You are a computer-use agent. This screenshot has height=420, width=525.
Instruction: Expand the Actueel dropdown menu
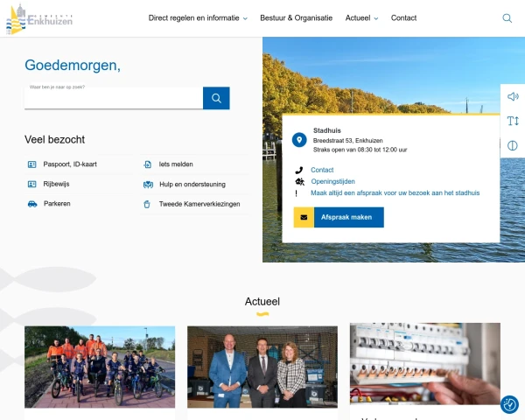coord(361,18)
